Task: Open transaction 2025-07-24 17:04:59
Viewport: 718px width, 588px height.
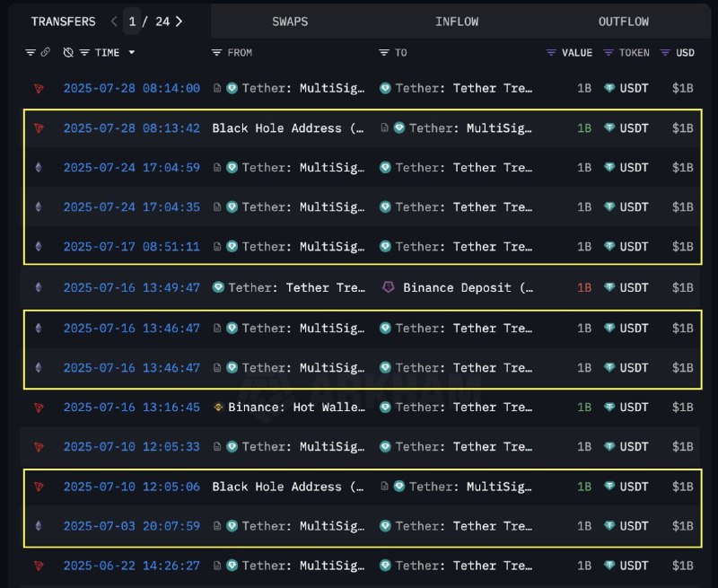Action: point(131,167)
